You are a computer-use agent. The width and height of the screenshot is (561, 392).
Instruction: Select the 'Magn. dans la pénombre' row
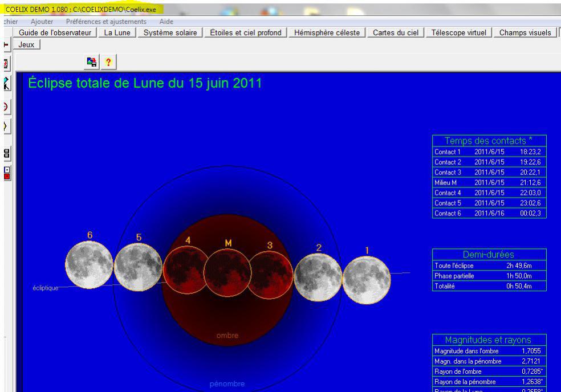489,361
